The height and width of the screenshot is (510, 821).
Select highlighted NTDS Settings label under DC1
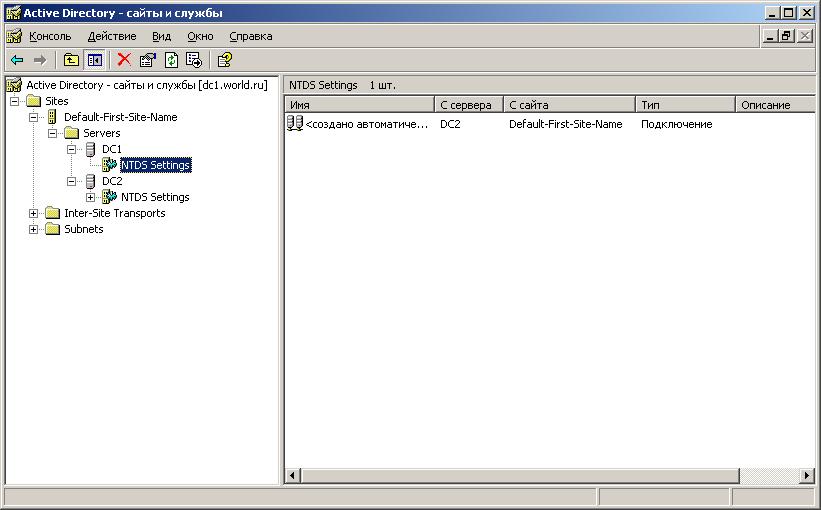point(156,165)
